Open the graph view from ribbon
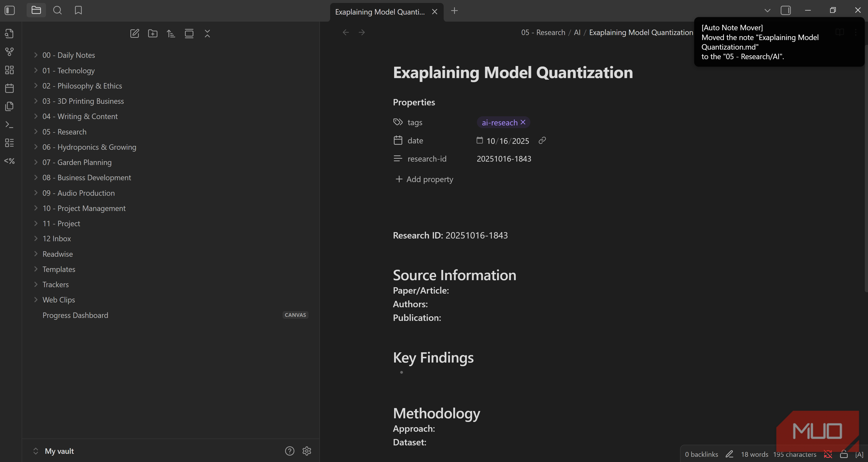This screenshot has height=462, width=868. pyautogui.click(x=9, y=52)
